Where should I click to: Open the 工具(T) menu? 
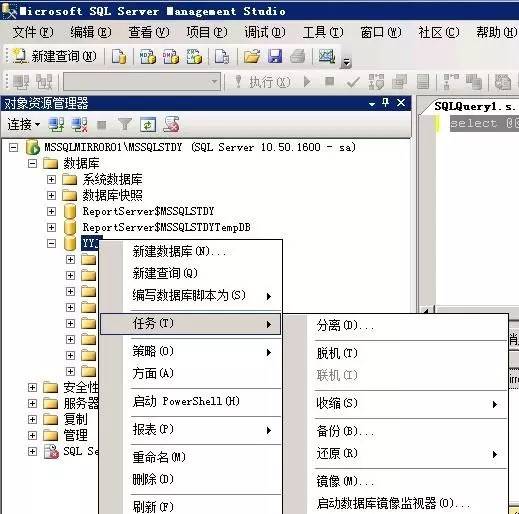point(323,32)
